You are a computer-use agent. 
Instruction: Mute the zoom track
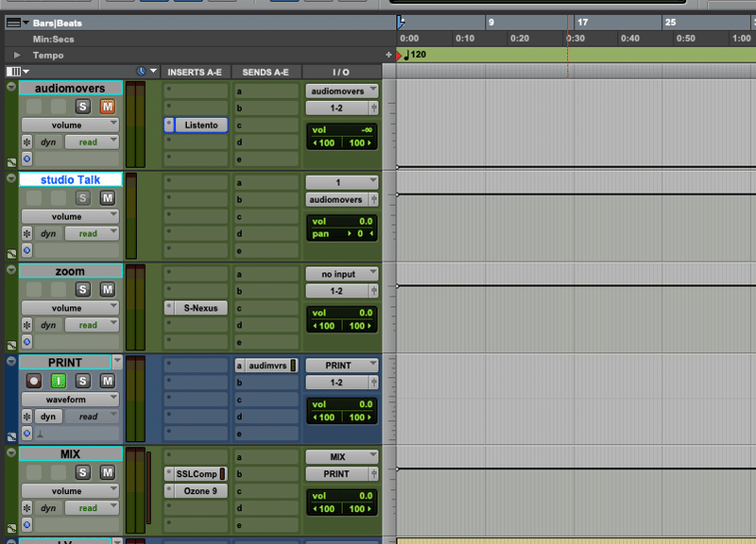[107, 290]
